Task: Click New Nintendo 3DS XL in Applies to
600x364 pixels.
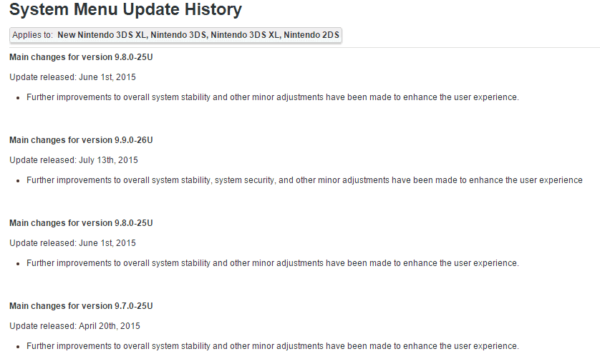Action: pos(102,35)
